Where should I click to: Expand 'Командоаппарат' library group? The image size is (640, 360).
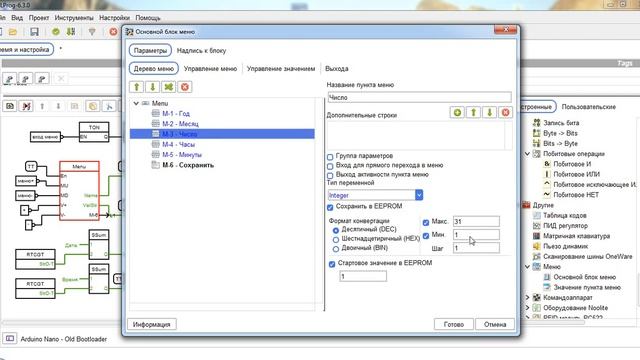click(527, 298)
